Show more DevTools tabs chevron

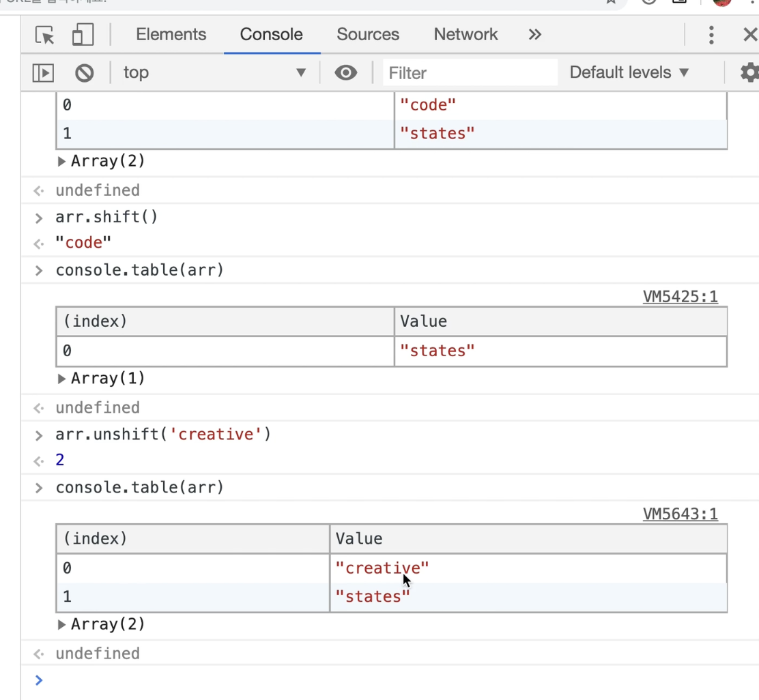pos(534,34)
